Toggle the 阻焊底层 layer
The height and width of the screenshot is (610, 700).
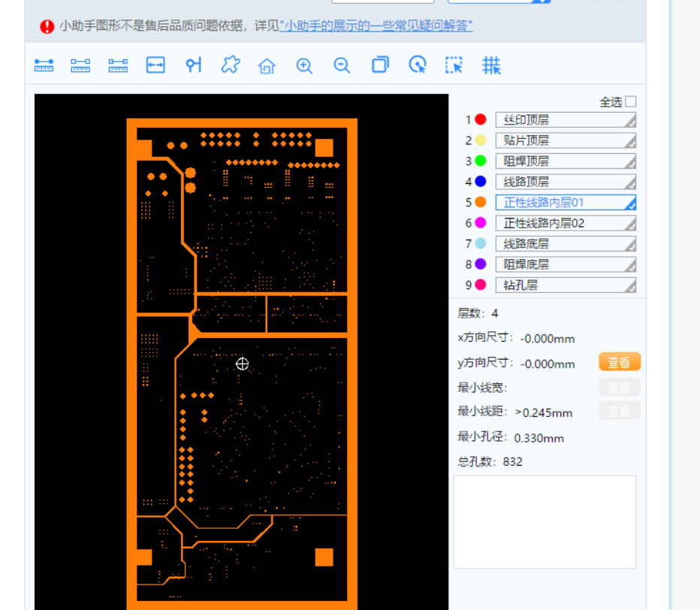tap(566, 264)
